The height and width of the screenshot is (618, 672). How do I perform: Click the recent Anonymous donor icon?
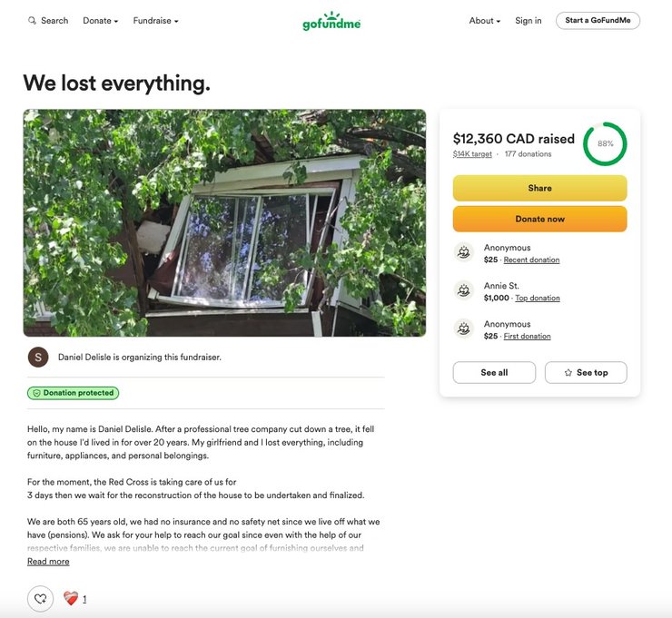click(464, 253)
